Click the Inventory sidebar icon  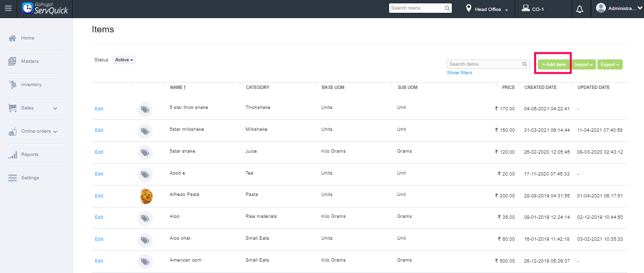tap(12, 85)
